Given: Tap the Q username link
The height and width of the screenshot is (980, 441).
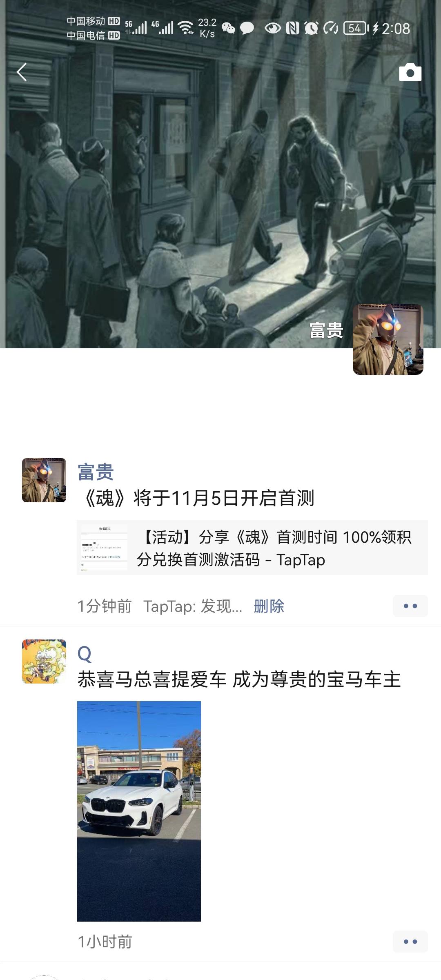Looking at the screenshot, I should [x=85, y=654].
